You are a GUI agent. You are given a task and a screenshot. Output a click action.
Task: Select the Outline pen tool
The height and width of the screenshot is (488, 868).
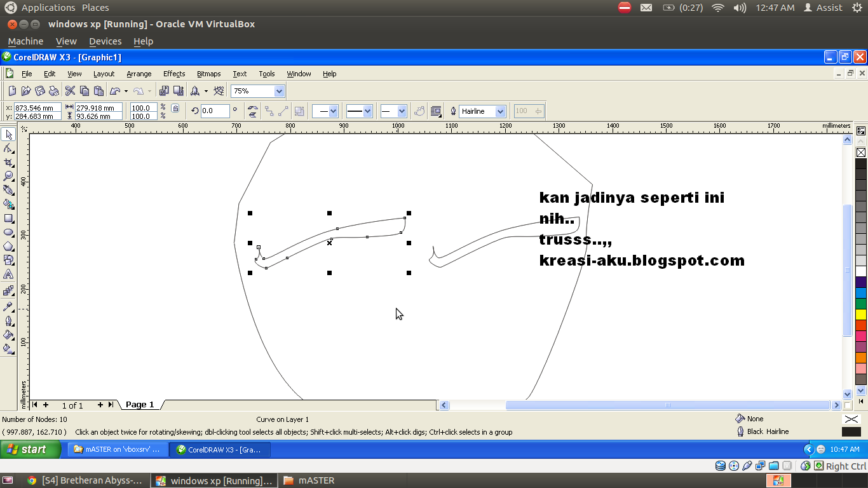click(x=8, y=321)
